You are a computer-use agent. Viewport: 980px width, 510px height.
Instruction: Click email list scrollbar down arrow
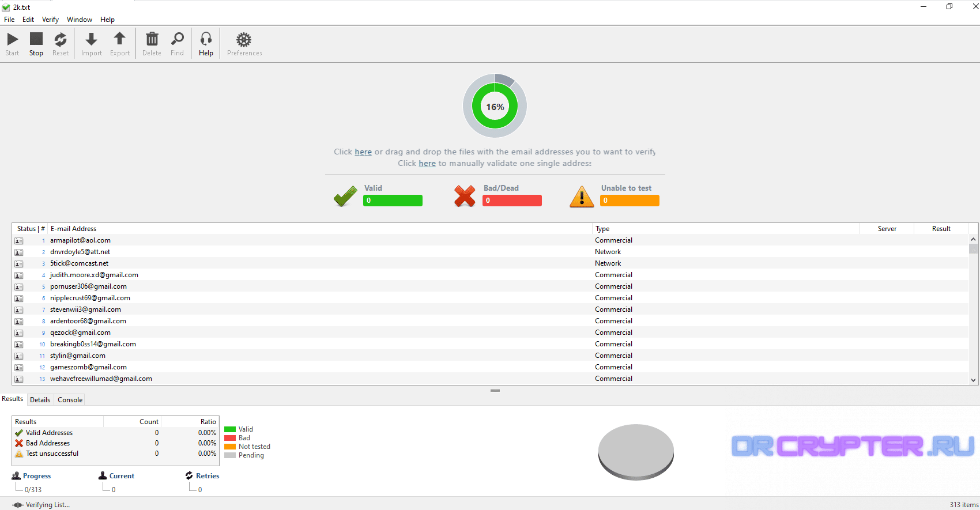(x=973, y=380)
